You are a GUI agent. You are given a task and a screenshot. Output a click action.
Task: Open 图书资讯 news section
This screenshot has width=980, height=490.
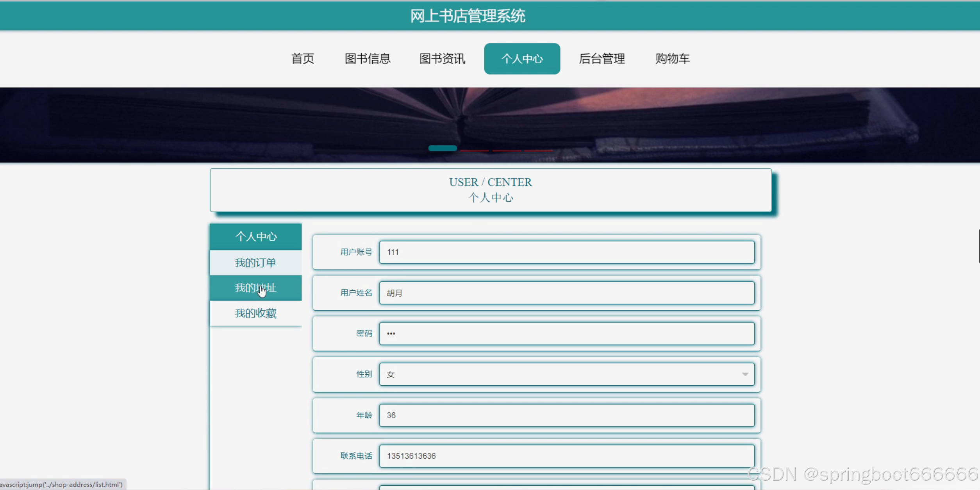click(442, 59)
